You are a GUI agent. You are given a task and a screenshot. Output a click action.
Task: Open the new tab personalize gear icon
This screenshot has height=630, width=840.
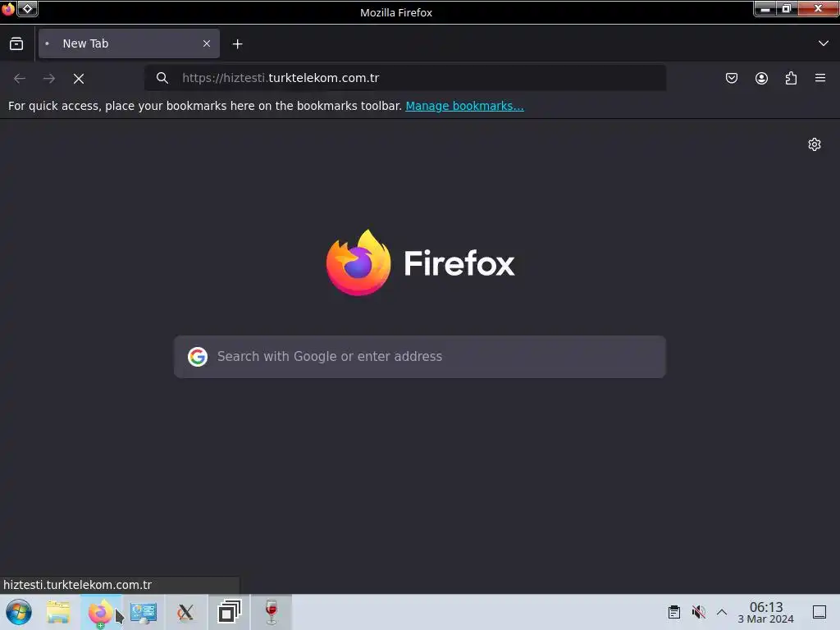[x=815, y=144]
